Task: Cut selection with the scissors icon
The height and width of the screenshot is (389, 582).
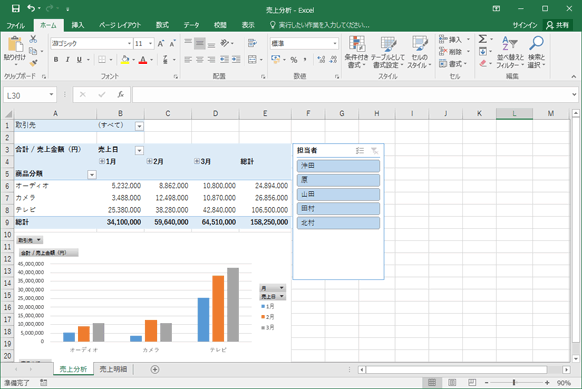Action: (33, 39)
